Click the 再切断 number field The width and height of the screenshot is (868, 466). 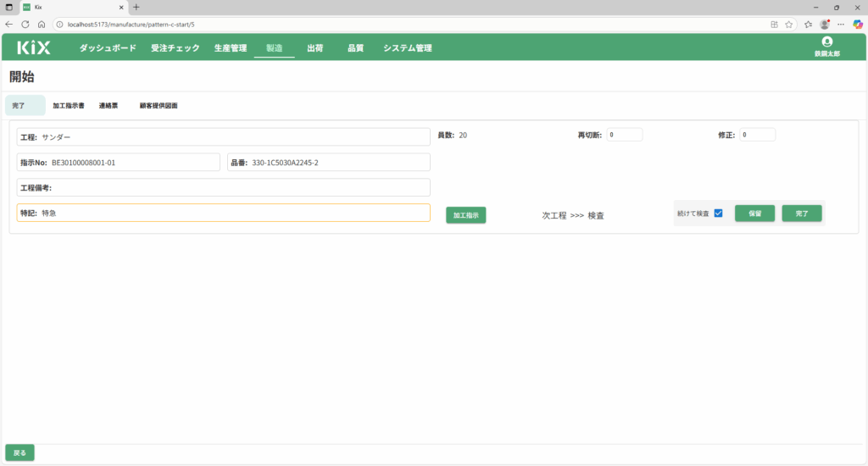[x=624, y=135]
